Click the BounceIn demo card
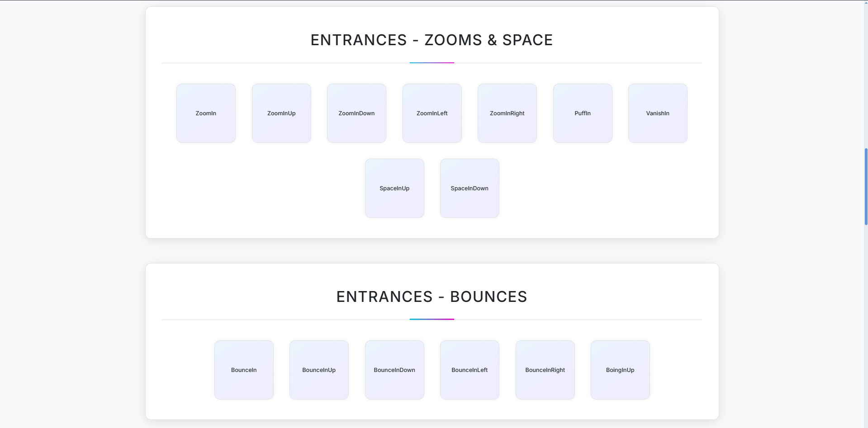 (x=244, y=370)
